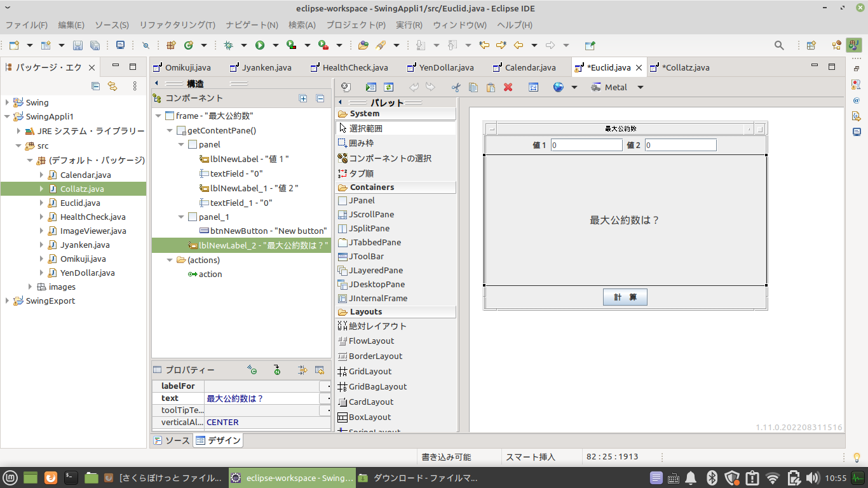This screenshot has height=488, width=868.
Task: Switch to the HealthCheck.java editor tab
Action: point(349,67)
